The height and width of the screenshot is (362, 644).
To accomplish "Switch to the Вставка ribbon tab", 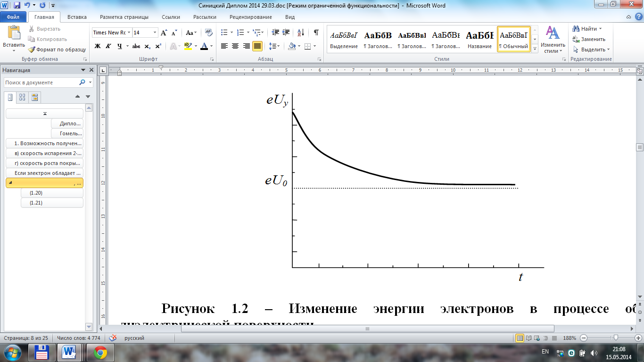I will click(77, 17).
